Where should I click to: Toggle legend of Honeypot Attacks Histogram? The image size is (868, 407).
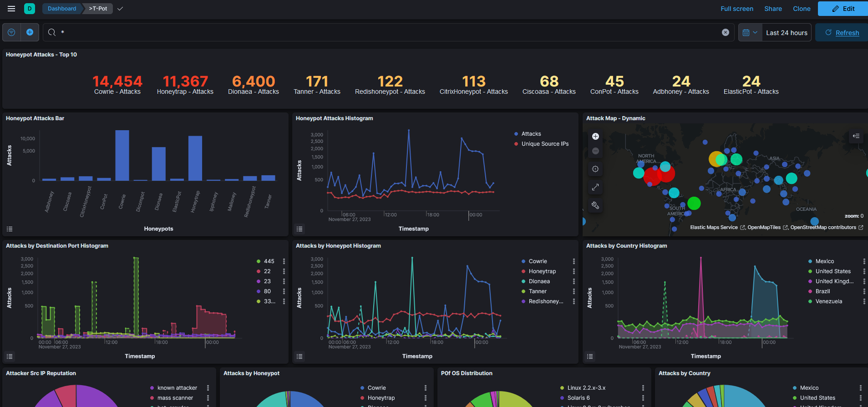click(299, 229)
